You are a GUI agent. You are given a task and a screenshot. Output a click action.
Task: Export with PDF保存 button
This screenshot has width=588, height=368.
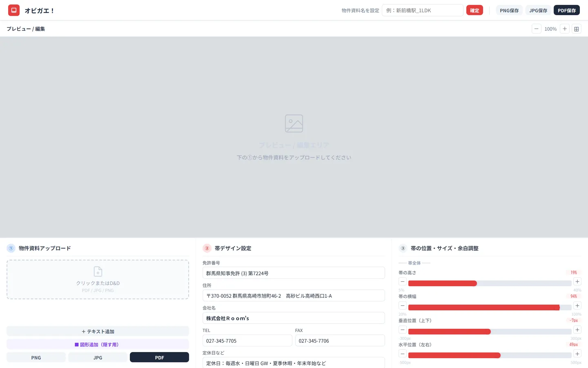(x=567, y=10)
